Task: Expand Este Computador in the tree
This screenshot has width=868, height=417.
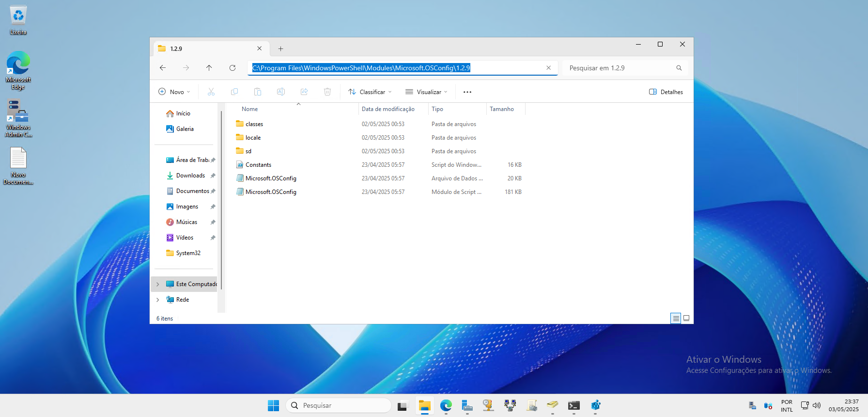Action: (x=158, y=284)
